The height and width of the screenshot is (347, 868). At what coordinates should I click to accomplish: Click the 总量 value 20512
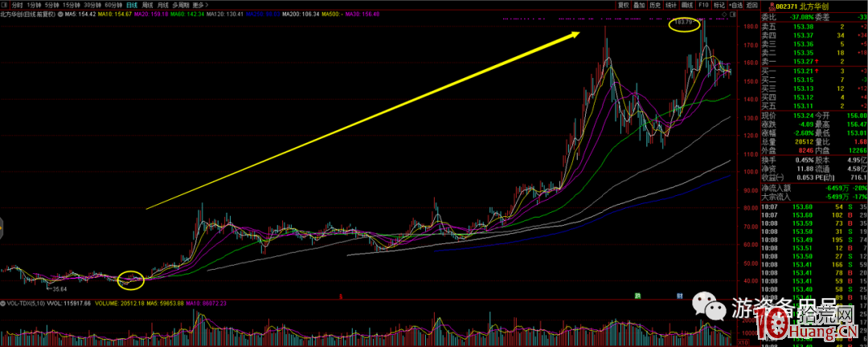pos(805,142)
